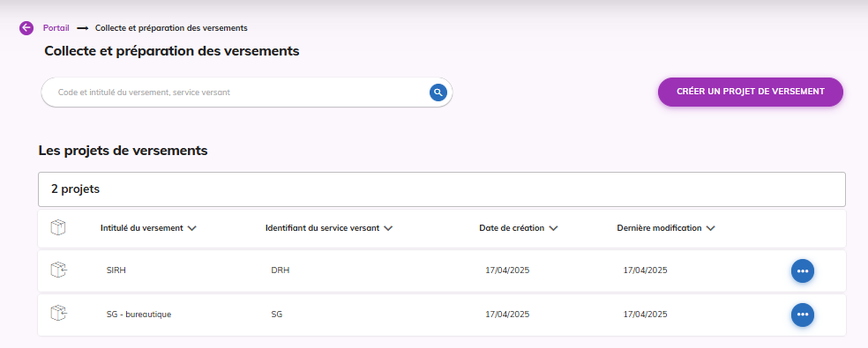Image resolution: width=868 pixels, height=348 pixels.
Task: Open Dernière modification sort chevron
Action: [x=711, y=228]
